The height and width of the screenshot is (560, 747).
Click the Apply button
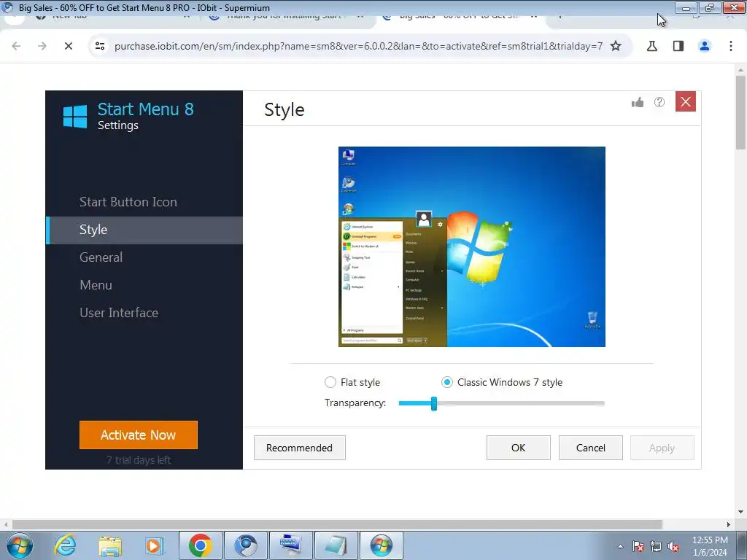click(662, 448)
